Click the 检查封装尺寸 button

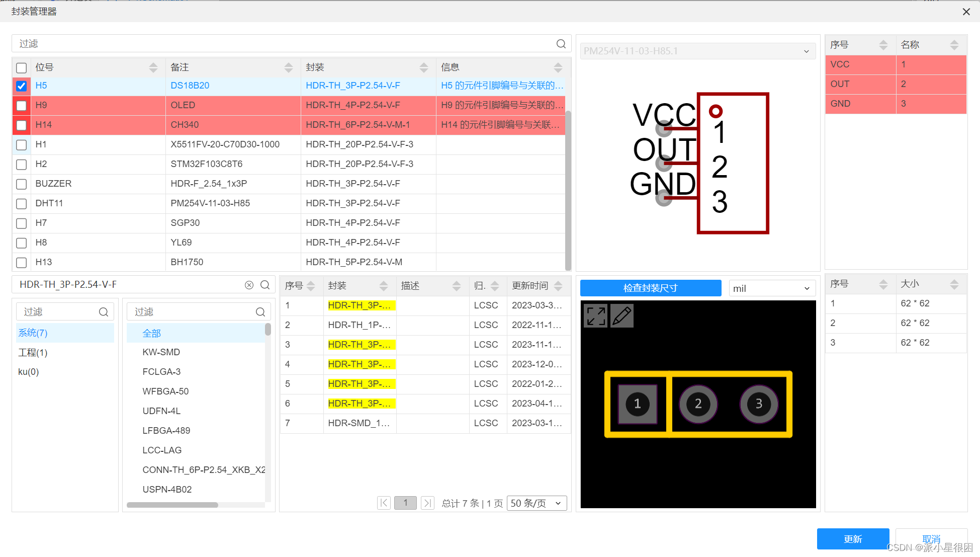coord(650,288)
